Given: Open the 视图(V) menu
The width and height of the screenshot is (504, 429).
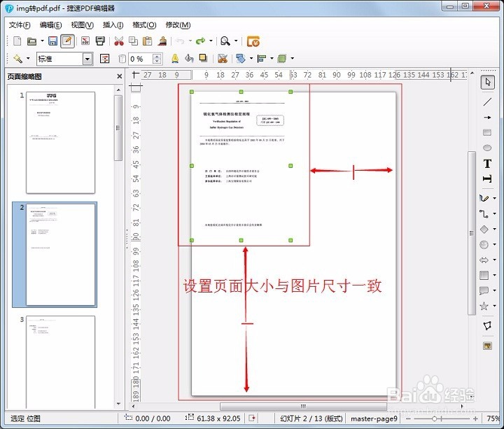Looking at the screenshot, I should tap(83, 25).
